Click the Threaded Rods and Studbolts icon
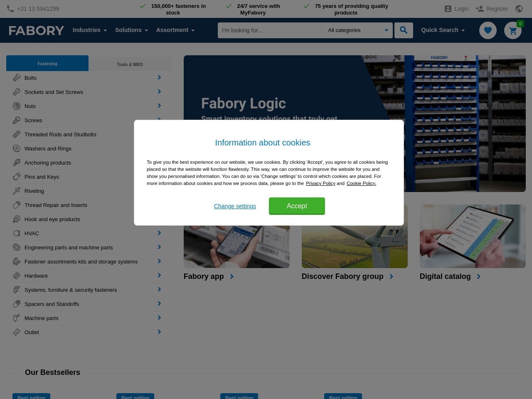This screenshot has width=532, height=399. (x=17, y=134)
